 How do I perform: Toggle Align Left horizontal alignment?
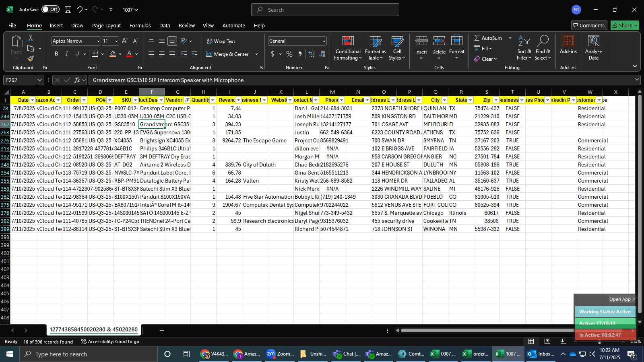[x=151, y=54]
